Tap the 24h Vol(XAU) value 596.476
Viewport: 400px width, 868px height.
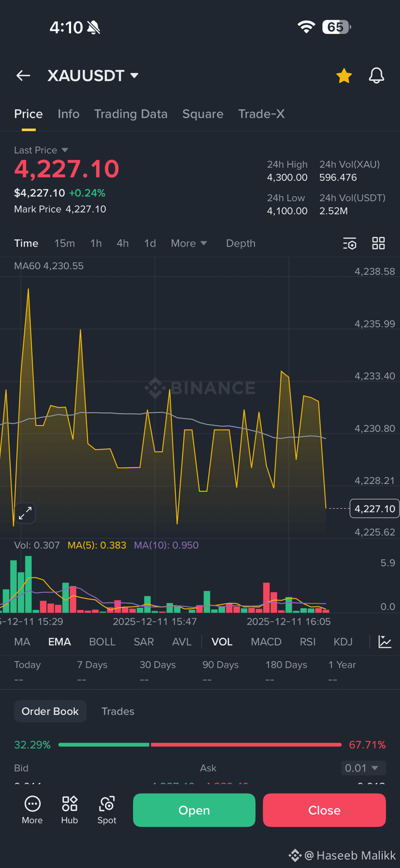pyautogui.click(x=338, y=177)
